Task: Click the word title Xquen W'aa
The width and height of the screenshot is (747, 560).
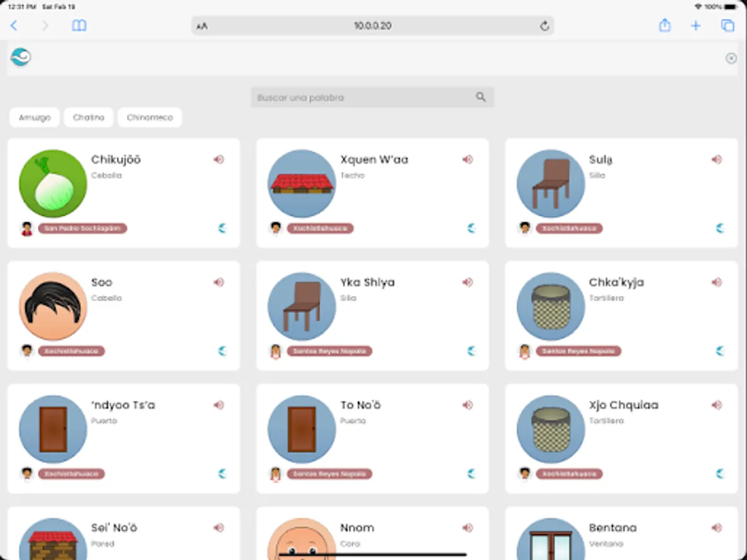Action: [375, 159]
